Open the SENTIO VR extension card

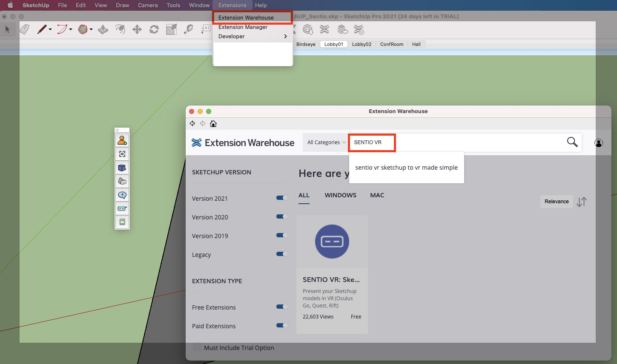[x=332, y=274]
